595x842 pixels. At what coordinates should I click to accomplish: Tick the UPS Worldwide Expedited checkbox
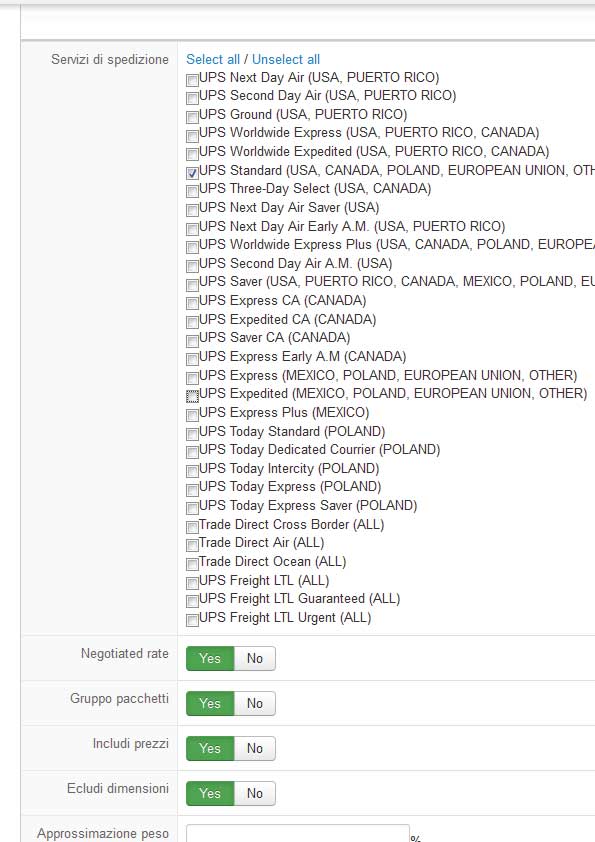click(x=192, y=154)
